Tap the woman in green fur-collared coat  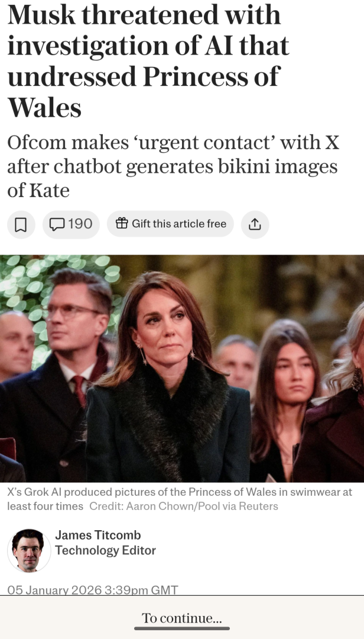click(x=167, y=375)
